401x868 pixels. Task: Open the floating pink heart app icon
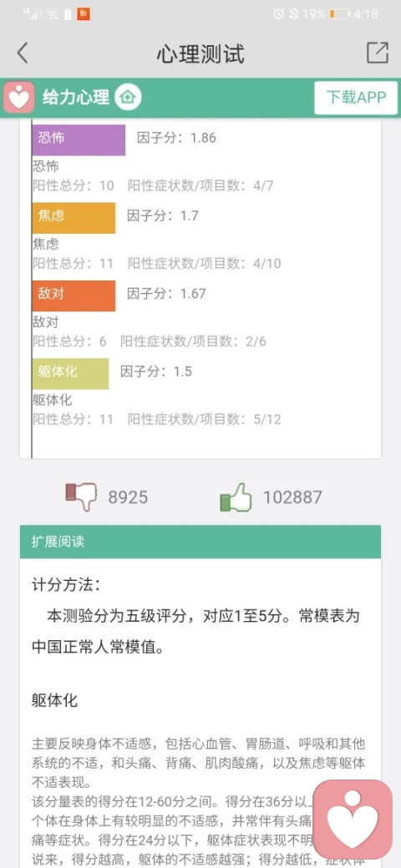(353, 818)
